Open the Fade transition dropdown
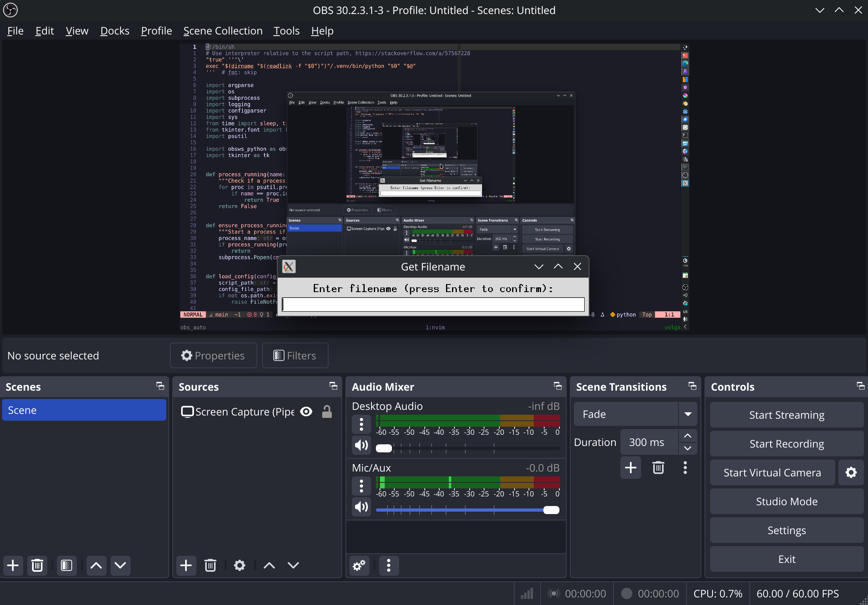Viewport: 868px width, 605px height. 688,414
